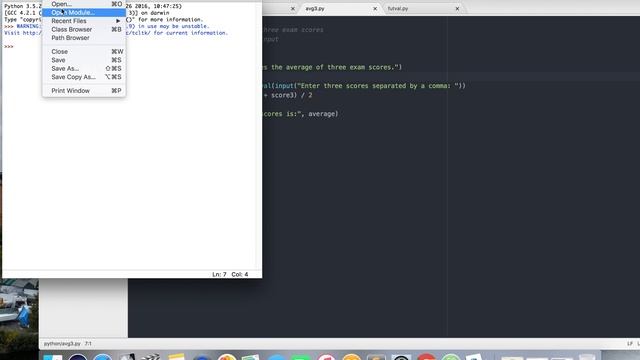
Task: Switch to the futval.py editor tab
Action: (398, 8)
